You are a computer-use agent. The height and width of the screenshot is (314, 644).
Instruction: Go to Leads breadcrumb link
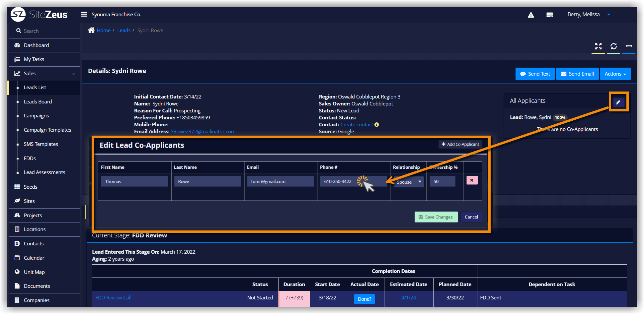[124, 31]
